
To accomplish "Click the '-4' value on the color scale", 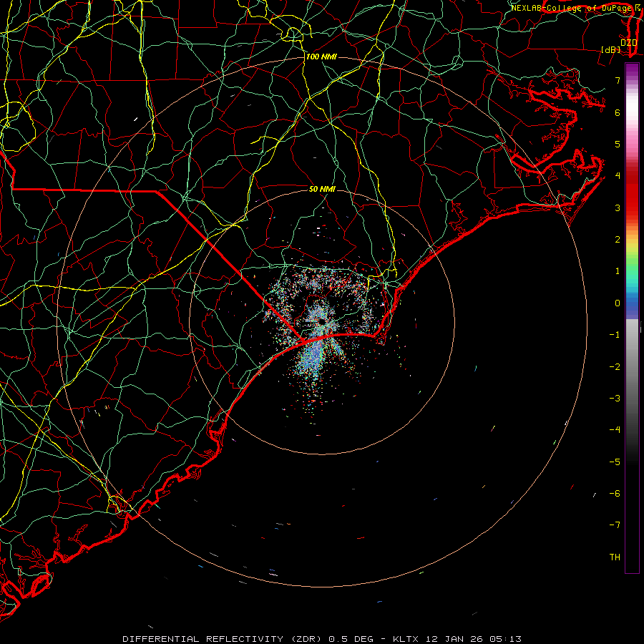I will (x=615, y=430).
